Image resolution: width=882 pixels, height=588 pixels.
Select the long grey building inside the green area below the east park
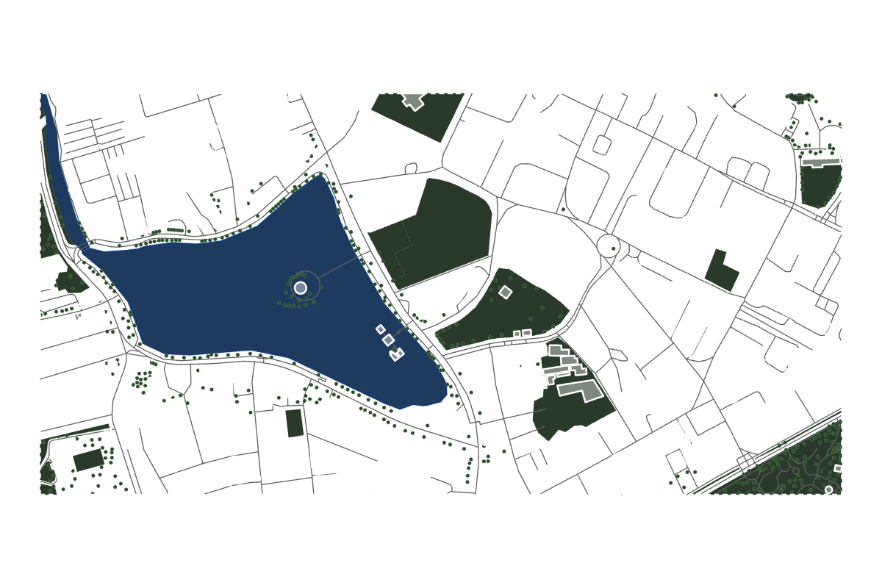(x=580, y=390)
